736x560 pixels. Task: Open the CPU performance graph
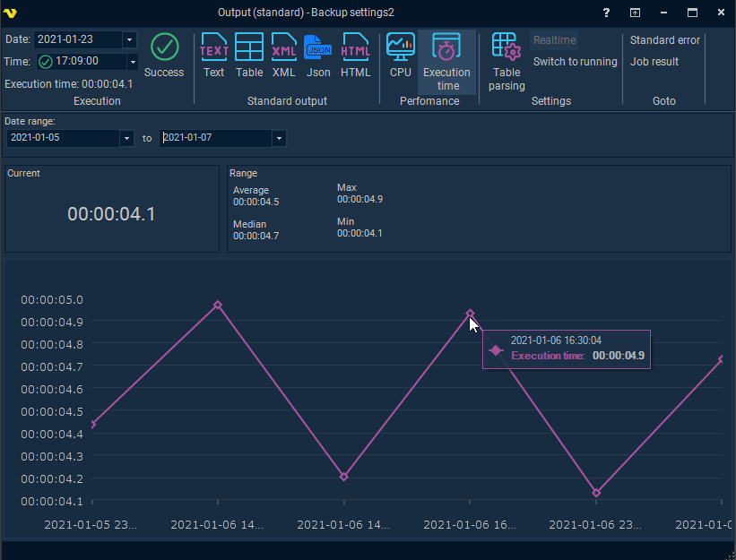pyautogui.click(x=400, y=56)
